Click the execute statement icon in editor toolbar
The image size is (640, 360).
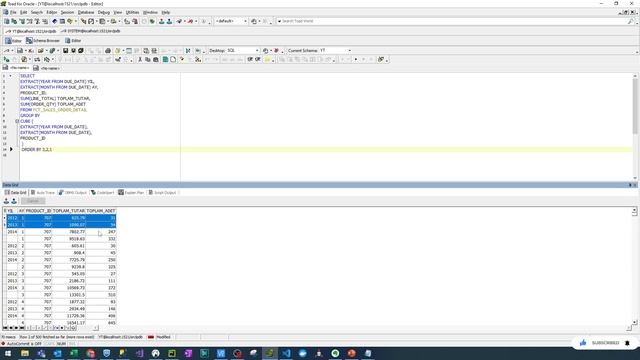point(7,60)
